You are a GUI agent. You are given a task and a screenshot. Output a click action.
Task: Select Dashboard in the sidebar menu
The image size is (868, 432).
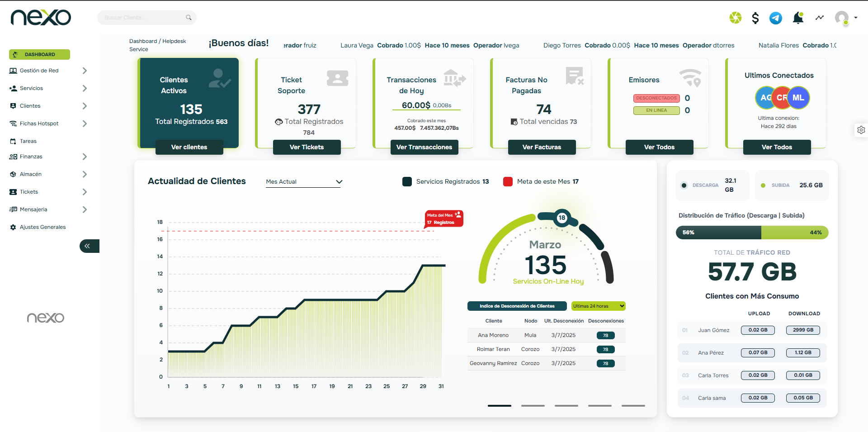(39, 54)
